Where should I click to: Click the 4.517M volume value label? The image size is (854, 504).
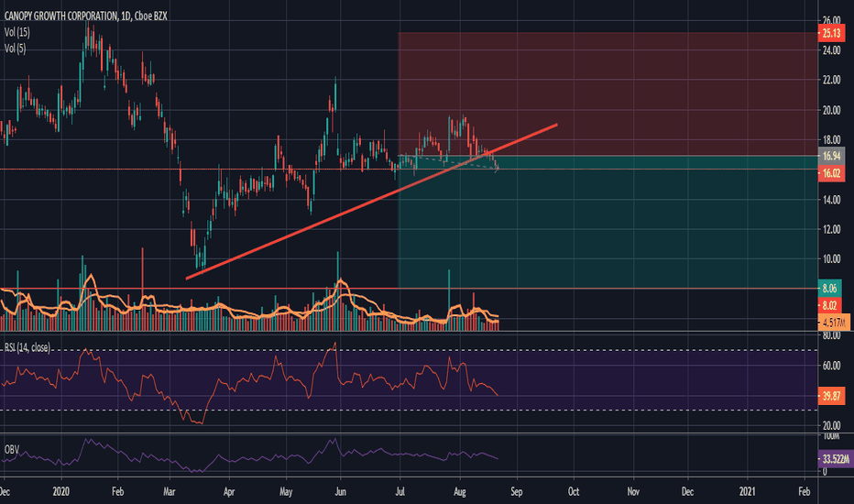pyautogui.click(x=835, y=322)
